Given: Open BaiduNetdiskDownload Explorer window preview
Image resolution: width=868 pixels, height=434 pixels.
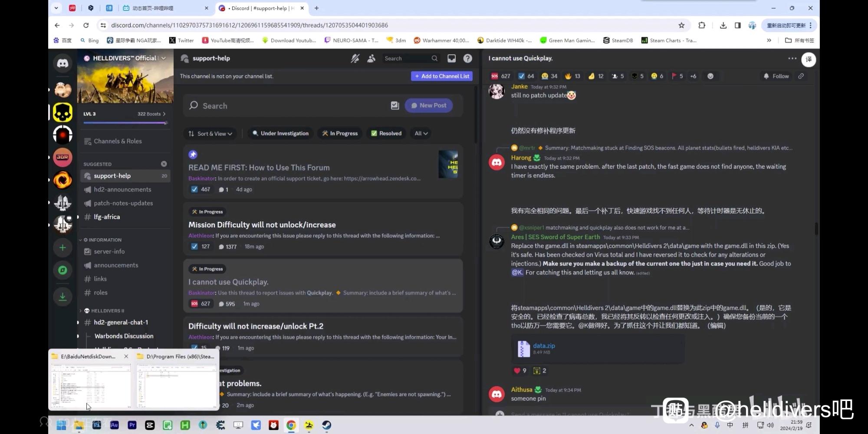Looking at the screenshot, I should [x=91, y=380].
